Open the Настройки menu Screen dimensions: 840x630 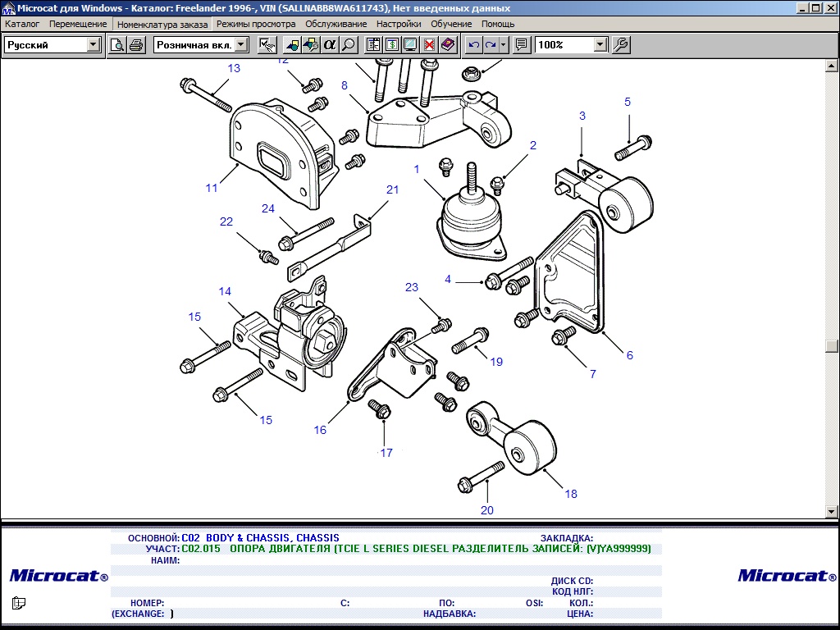pyautogui.click(x=399, y=24)
